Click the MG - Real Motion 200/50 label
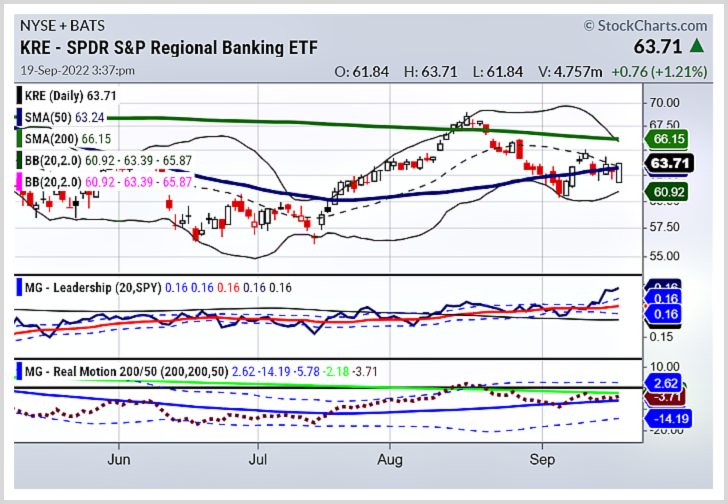The height and width of the screenshot is (504, 728). tap(127, 372)
